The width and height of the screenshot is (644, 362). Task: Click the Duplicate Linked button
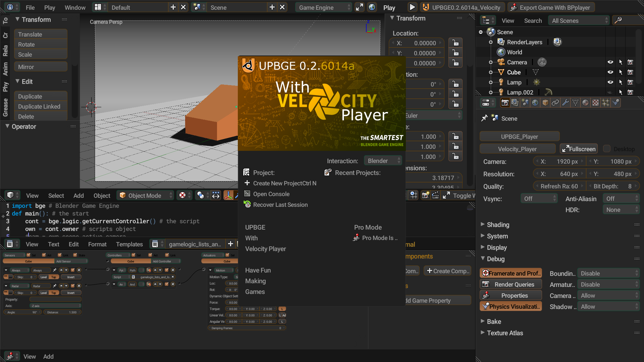pos(41,106)
